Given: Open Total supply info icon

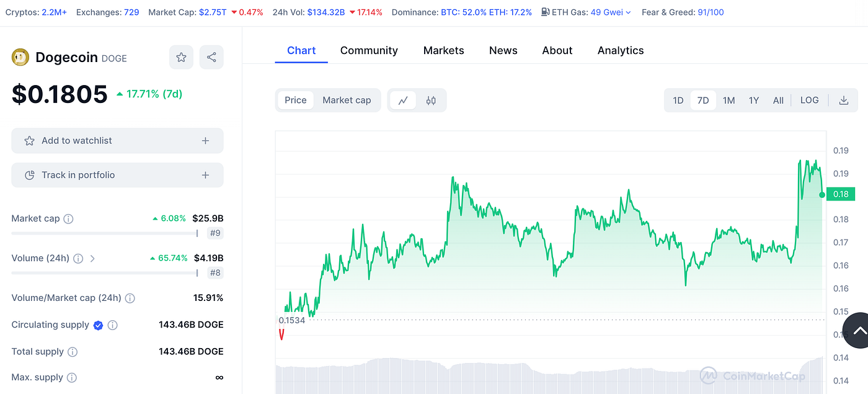Looking at the screenshot, I should 73,352.
